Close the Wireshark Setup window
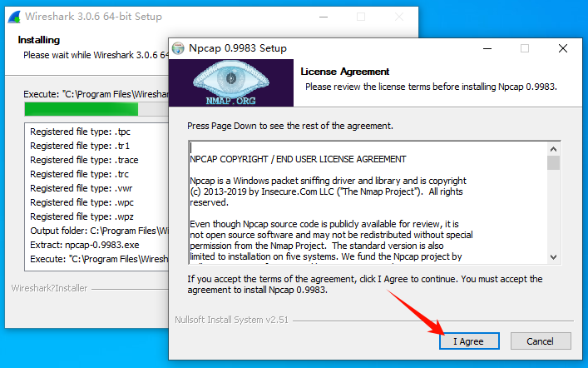 coord(399,17)
